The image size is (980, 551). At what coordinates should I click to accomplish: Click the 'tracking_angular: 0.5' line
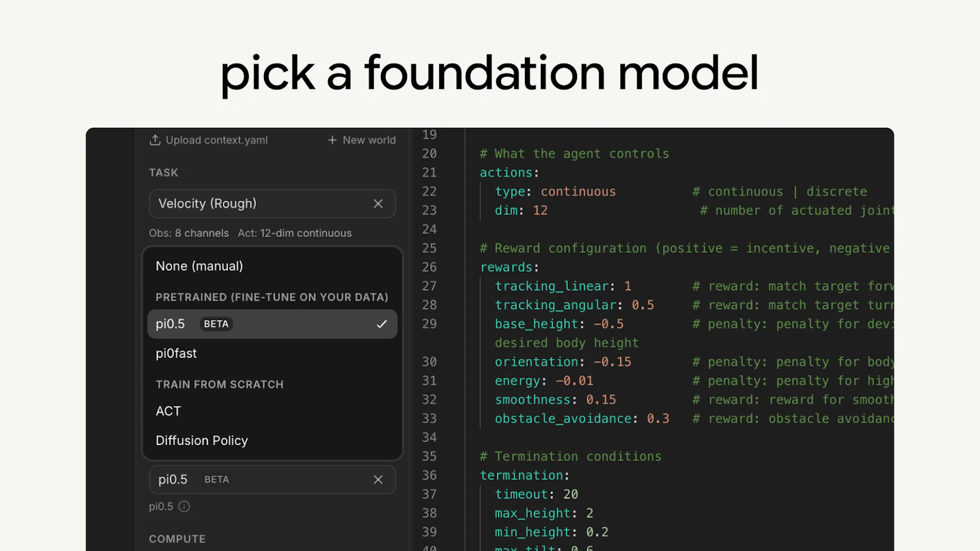point(575,305)
